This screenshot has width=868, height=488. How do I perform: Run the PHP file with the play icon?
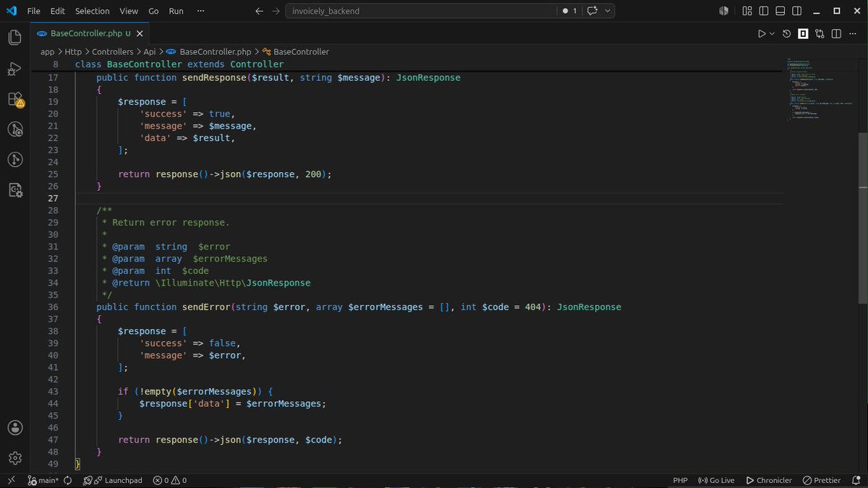click(762, 33)
